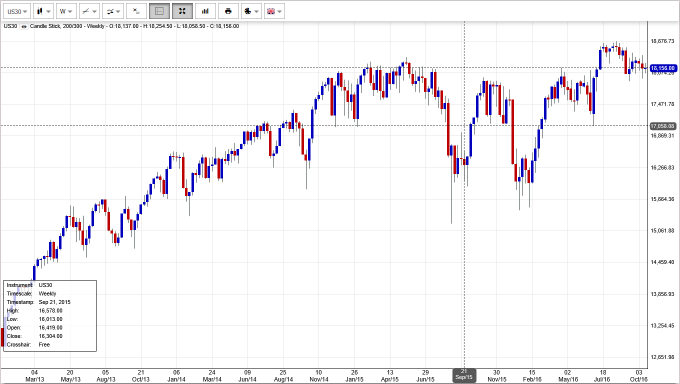680x384 pixels.
Task: Click the 15,664.36 price axis label
Action: (x=662, y=199)
